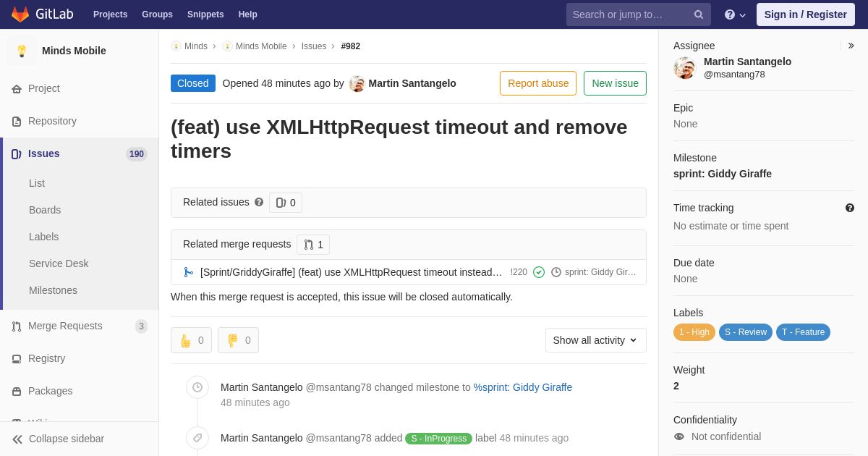Click the Report abuse button
This screenshot has width=868, height=456.
[x=538, y=83]
